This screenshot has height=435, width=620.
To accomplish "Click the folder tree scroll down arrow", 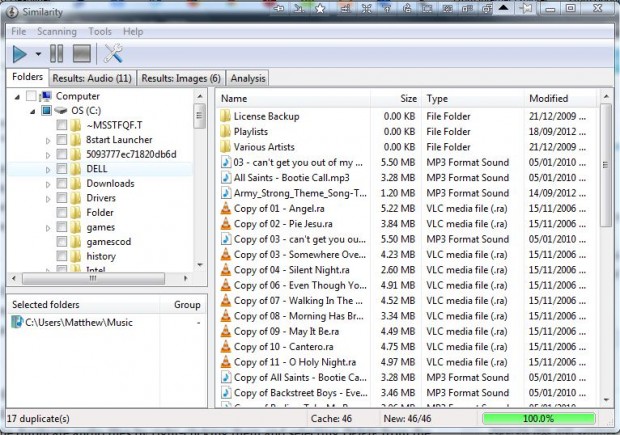I will pos(200,265).
